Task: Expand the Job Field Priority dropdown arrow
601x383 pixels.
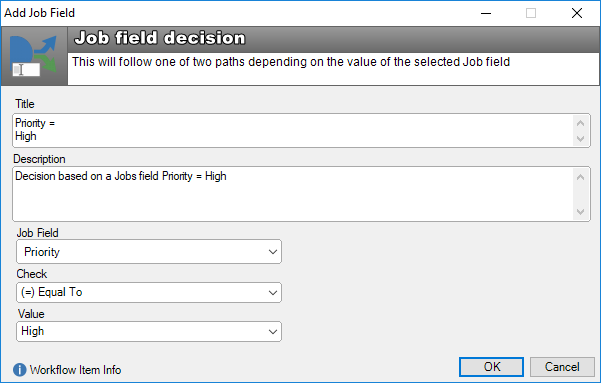Action: click(273, 252)
